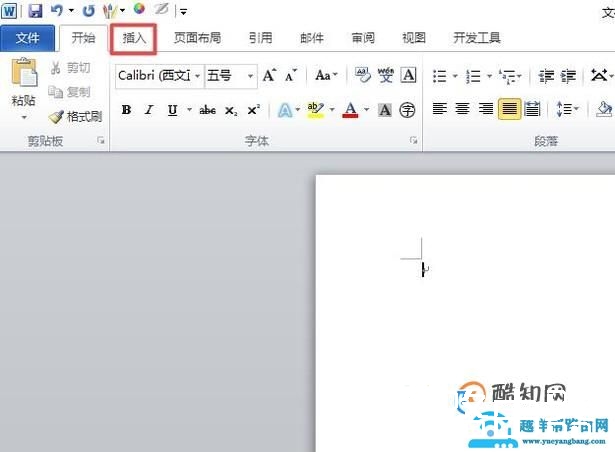Toggle Align Text Right
615x452 pixels.
click(x=486, y=108)
